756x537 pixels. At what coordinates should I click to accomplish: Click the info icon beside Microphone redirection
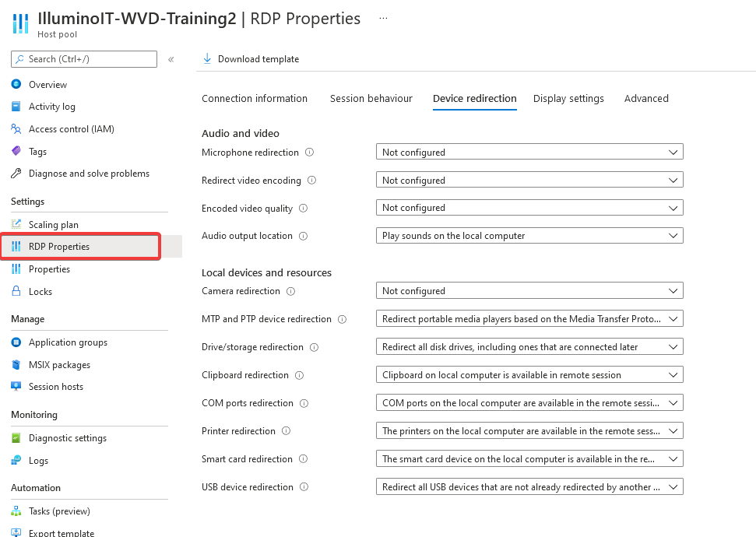point(310,153)
